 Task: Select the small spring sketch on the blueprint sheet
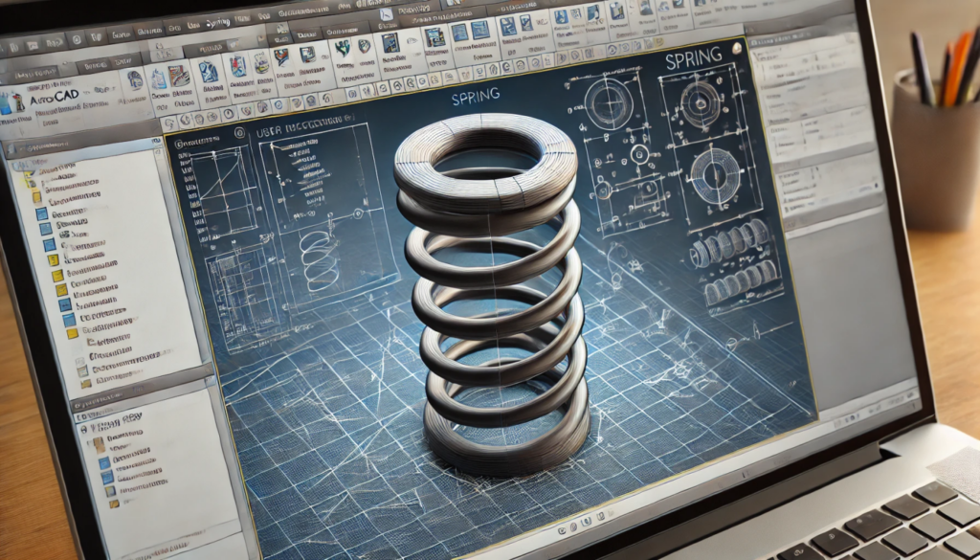[x=320, y=259]
